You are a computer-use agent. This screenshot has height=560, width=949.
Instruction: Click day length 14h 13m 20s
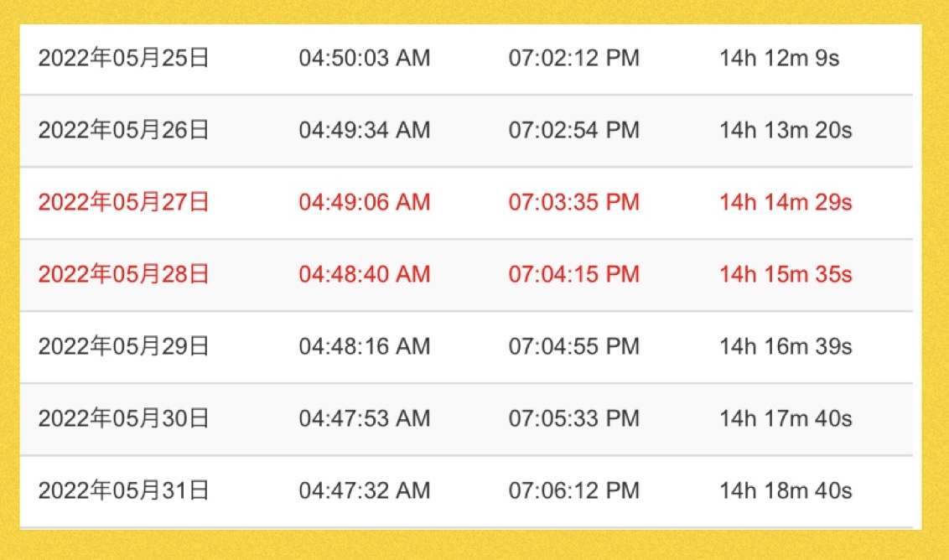[786, 130]
